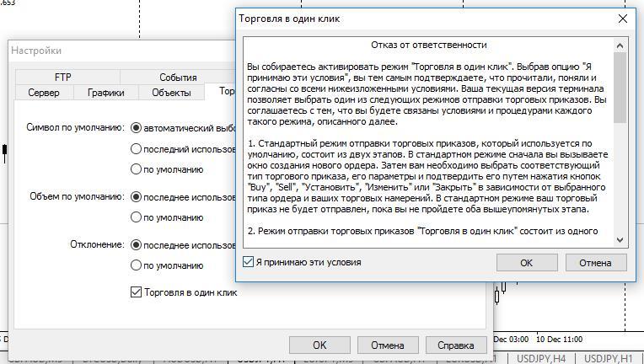Click the disclaimer vertical scrollbar thumb
Viewport: 644px width, 364px height.
point(620,88)
